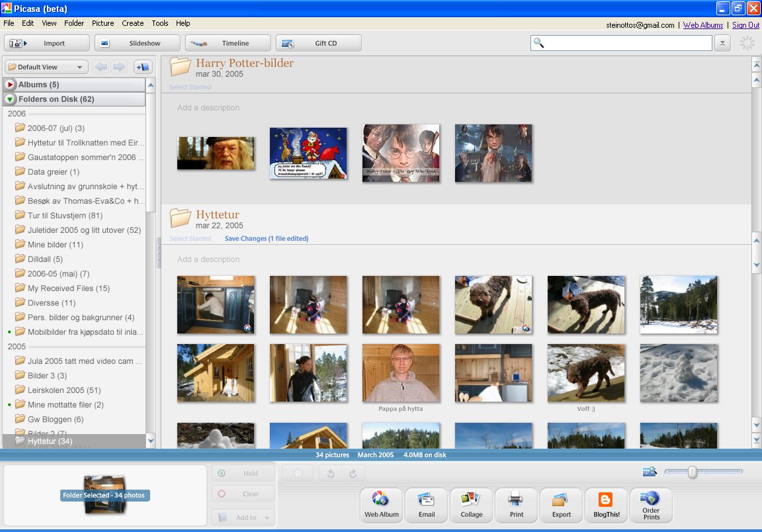Screen dimensions: 762x532
Task: Adjust the thumbnail size slider
Action: point(693,472)
